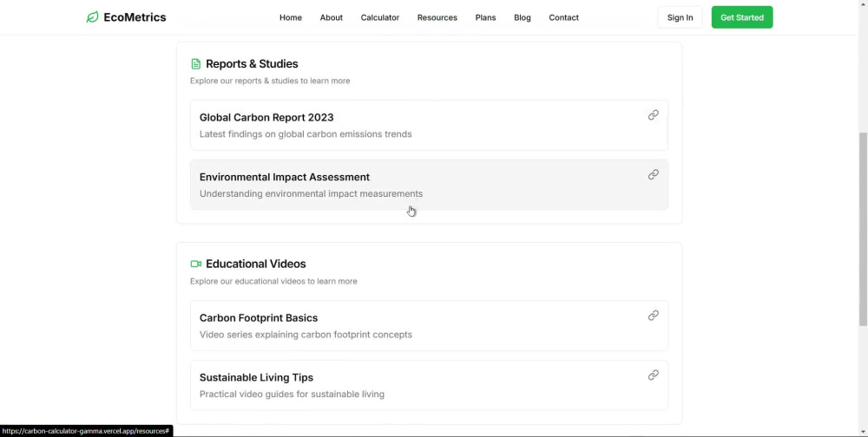Click link icon for Global Carbon Report 2023
Viewport: 868px width, 437px height.
tap(654, 115)
